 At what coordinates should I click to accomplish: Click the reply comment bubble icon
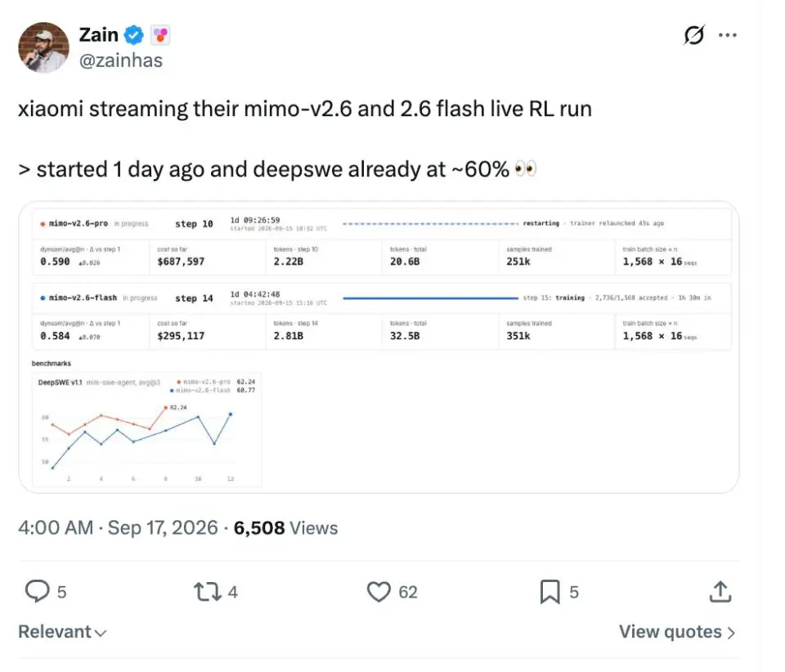[x=38, y=591]
